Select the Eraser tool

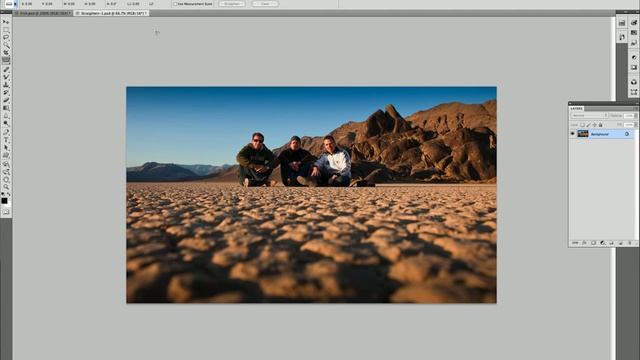point(6,100)
